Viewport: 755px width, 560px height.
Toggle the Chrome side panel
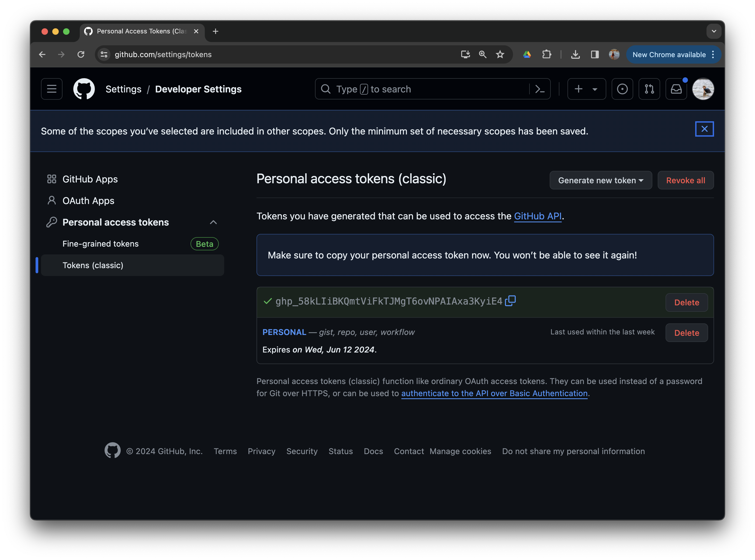(x=595, y=55)
